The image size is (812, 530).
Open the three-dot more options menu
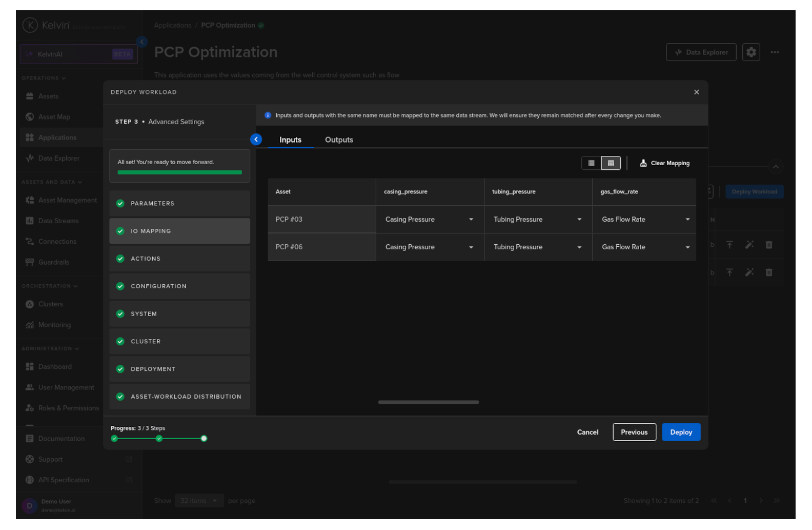(x=775, y=52)
